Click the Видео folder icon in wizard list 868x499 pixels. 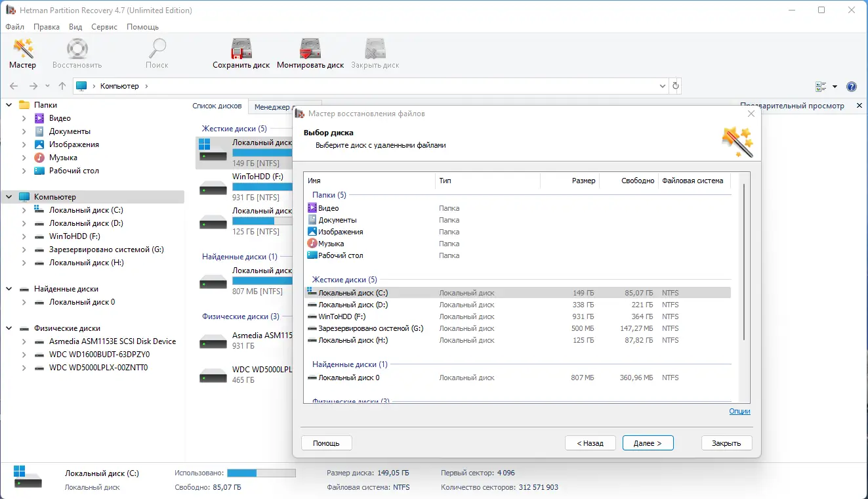click(x=312, y=208)
